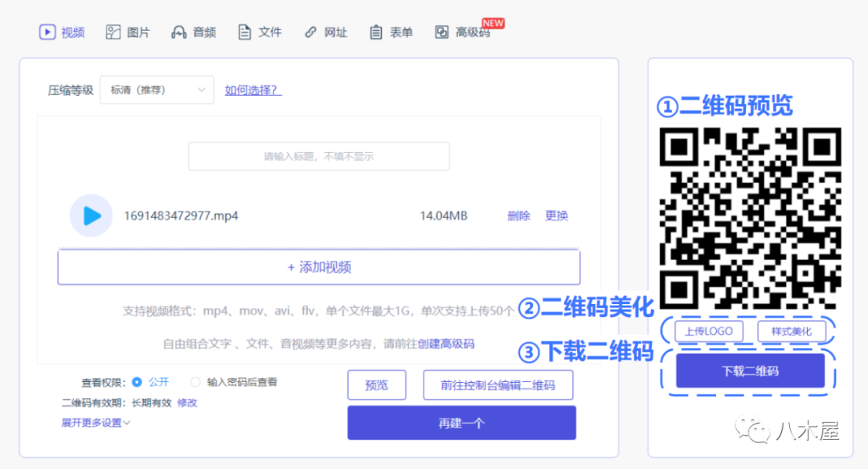Select 输入密码后查看 radio option
This screenshot has height=469, width=868.
pos(194,382)
